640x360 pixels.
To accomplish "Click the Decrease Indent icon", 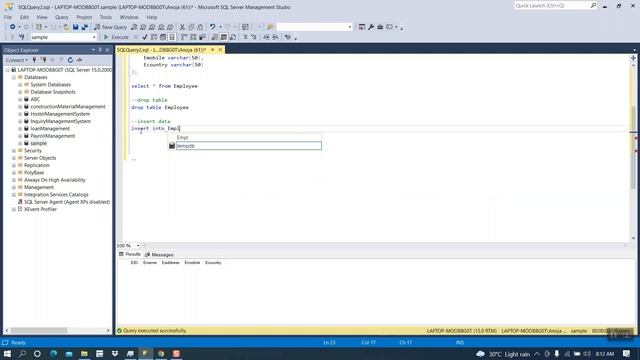I will click(266, 37).
